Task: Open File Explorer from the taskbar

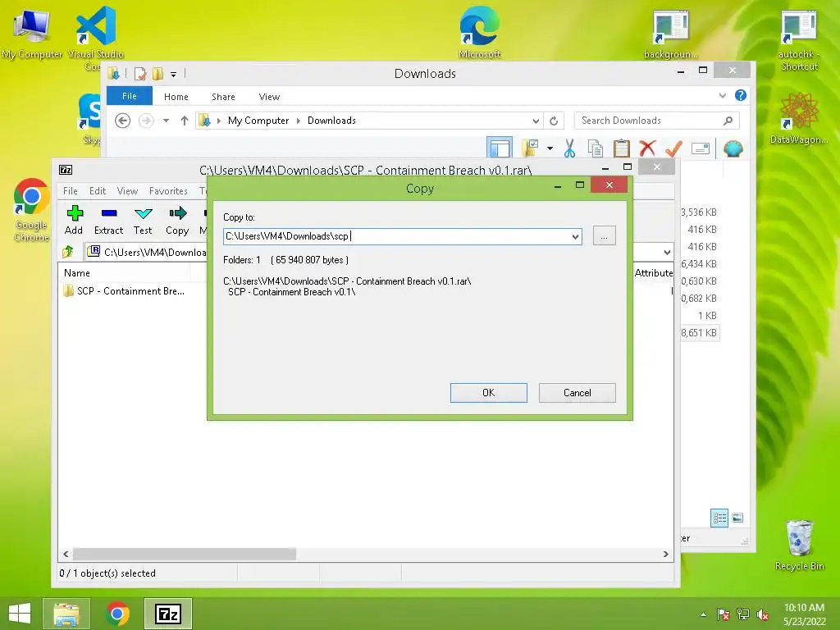Action: coord(66,614)
